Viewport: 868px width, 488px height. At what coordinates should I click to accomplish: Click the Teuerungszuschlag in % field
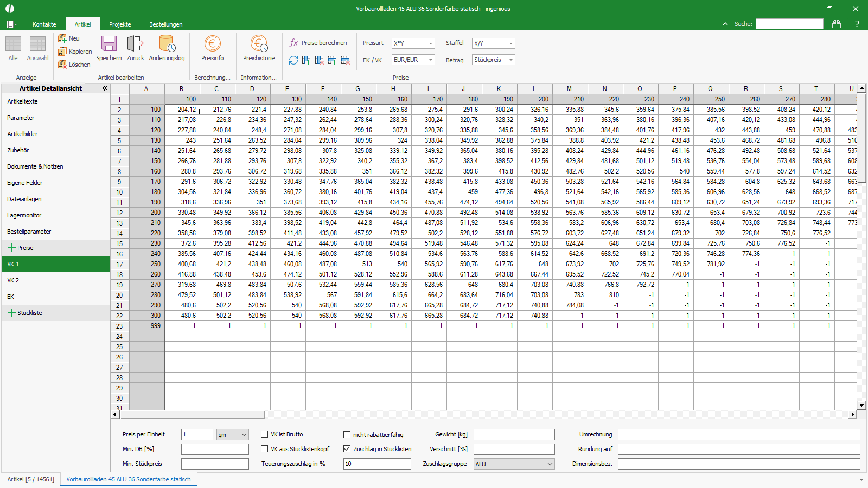pyautogui.click(x=377, y=464)
